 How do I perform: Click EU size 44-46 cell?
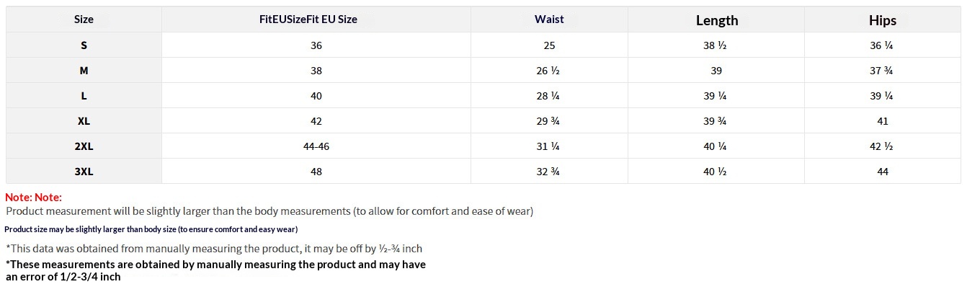[316, 146]
